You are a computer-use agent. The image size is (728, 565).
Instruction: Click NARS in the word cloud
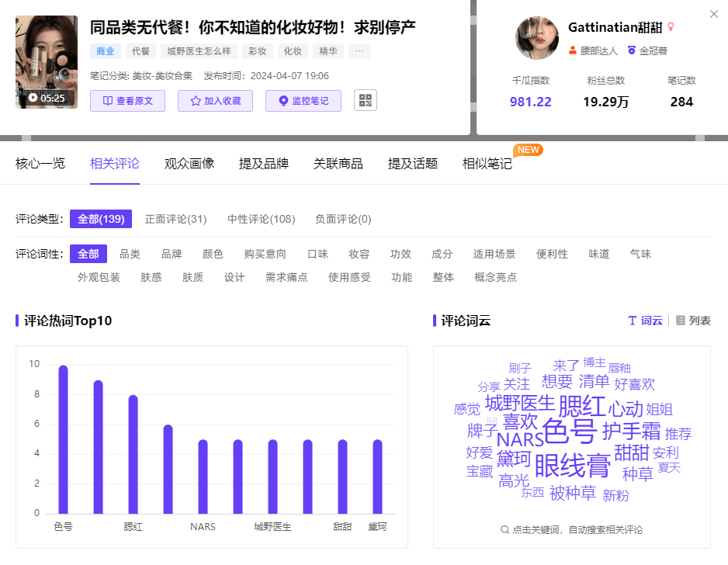coord(520,439)
